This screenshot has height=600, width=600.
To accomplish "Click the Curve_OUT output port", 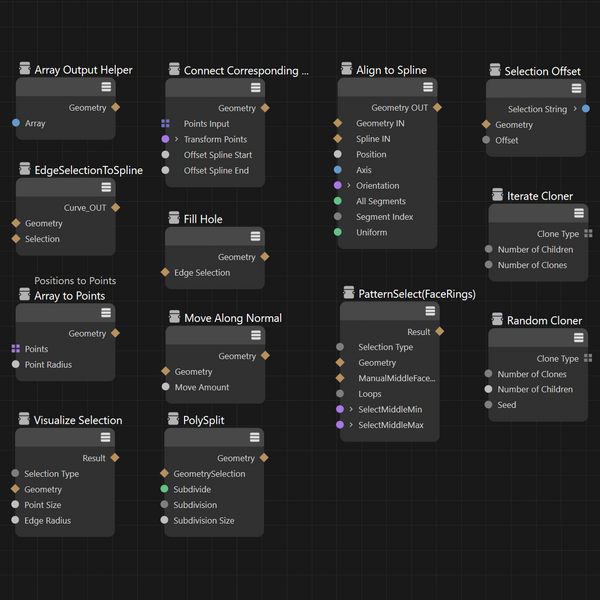I will coord(116,207).
